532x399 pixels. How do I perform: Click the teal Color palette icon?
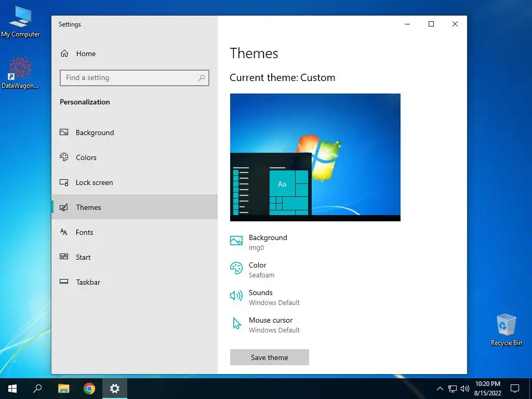point(236,269)
